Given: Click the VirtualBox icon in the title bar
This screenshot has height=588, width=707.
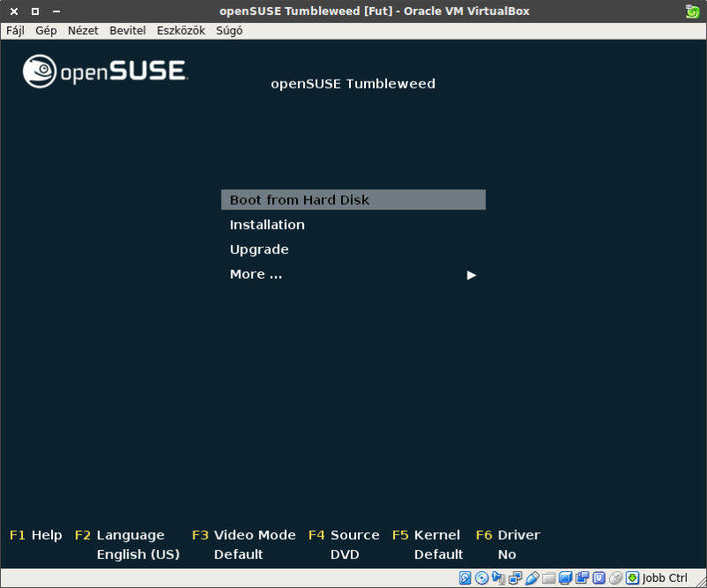Looking at the screenshot, I should [x=692, y=11].
